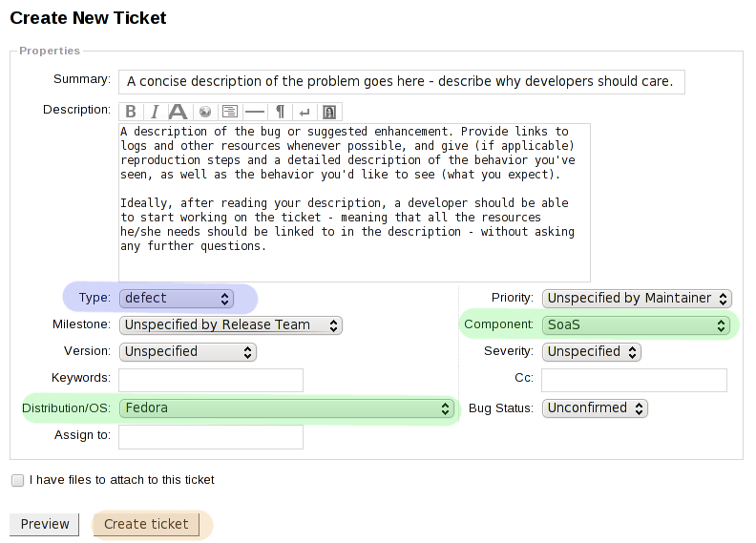Click the line break toolbar icon
Screen dimensions: 756x543
304,111
